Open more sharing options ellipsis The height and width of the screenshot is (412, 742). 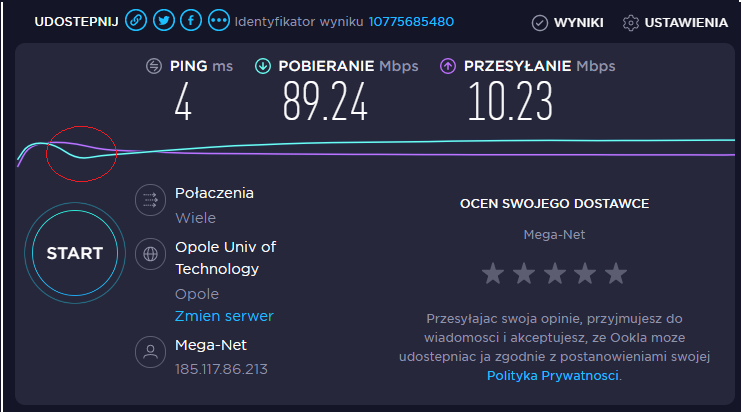(219, 21)
